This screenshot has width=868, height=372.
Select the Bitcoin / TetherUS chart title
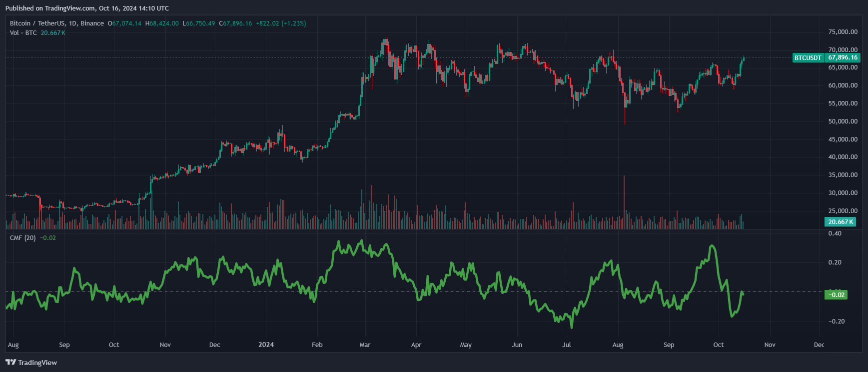tap(57, 23)
